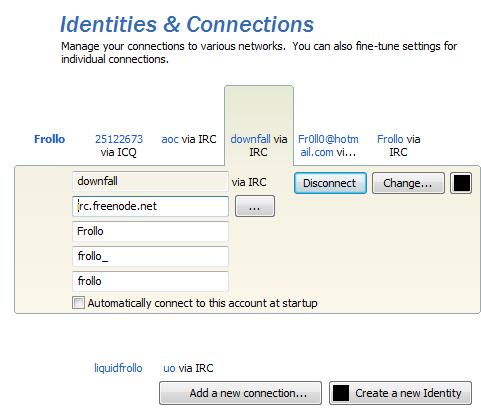481x419 pixels.
Task: Open the 25122673 via ICQ connection
Action: tap(119, 146)
